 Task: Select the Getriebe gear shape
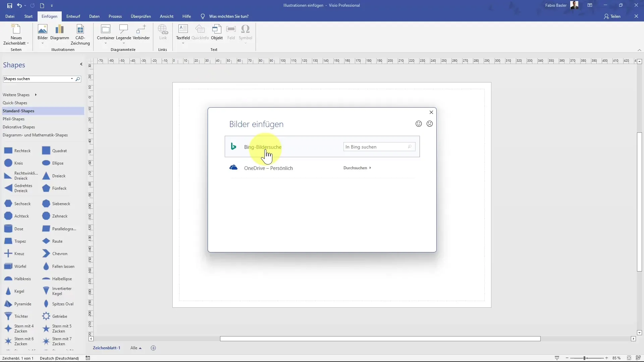click(x=55, y=316)
